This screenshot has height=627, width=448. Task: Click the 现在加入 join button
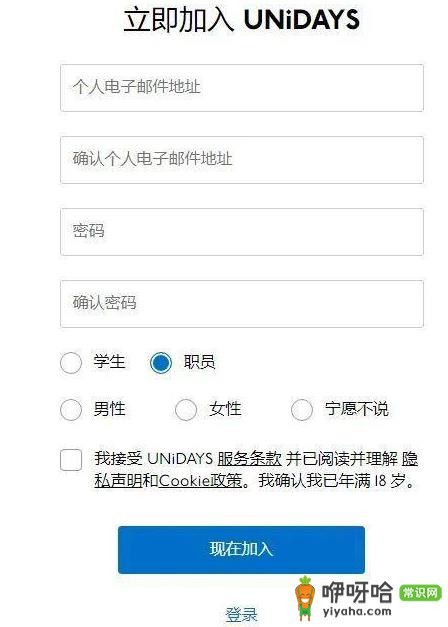pyautogui.click(x=241, y=550)
